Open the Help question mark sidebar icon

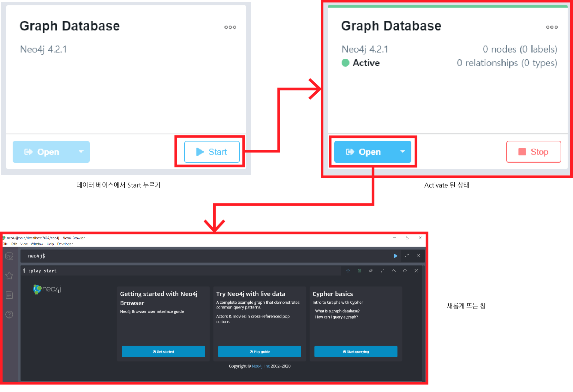click(x=9, y=314)
